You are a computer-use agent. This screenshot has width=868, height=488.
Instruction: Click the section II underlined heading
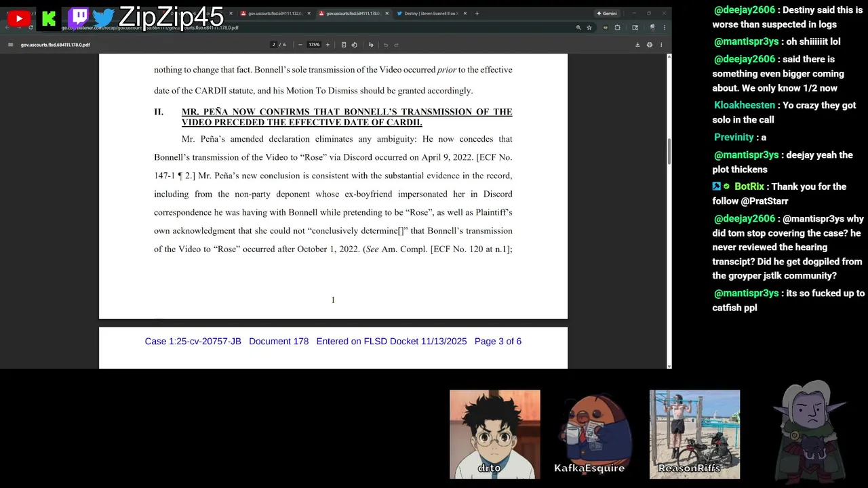pyautogui.click(x=347, y=117)
